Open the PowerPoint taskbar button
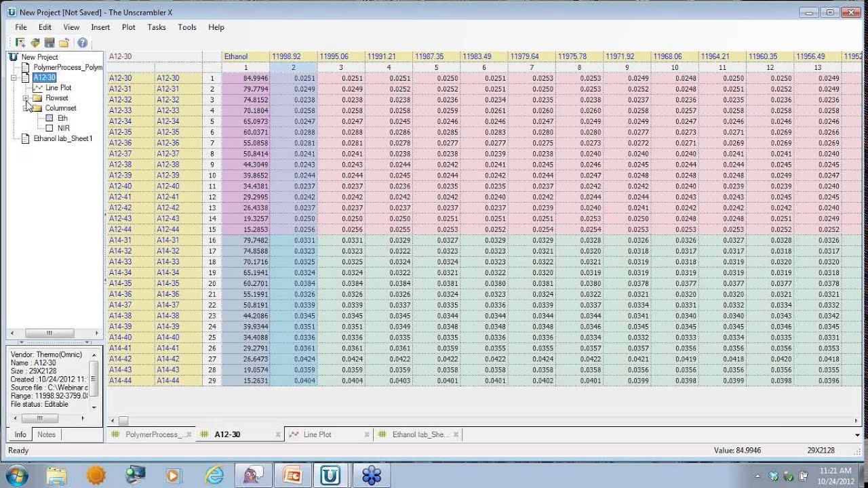Screen dimensions: 868x488 coord(292,475)
